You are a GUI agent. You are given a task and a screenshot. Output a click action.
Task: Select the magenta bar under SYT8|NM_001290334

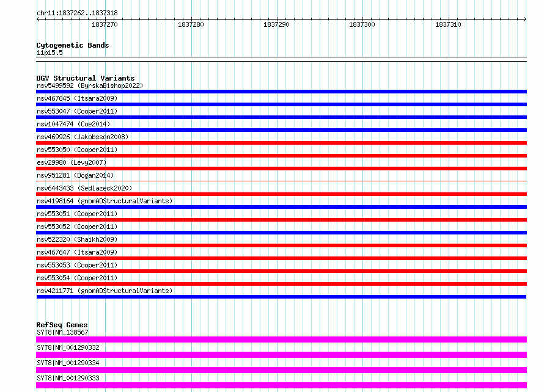281,370
